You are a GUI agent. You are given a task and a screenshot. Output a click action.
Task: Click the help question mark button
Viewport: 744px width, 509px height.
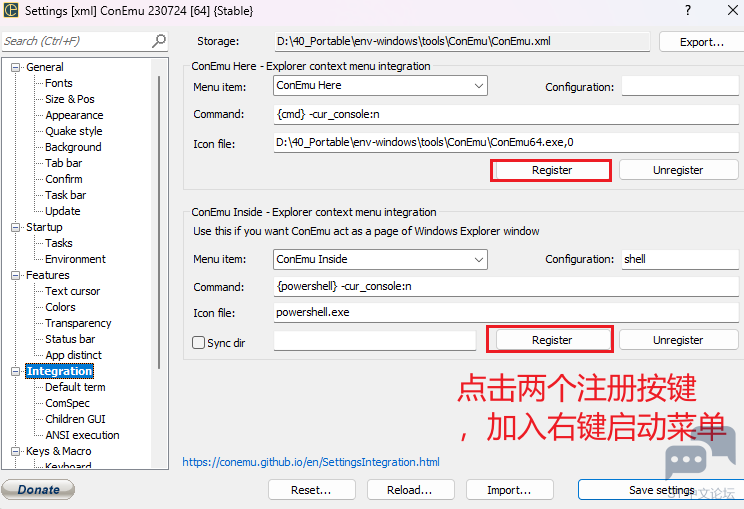[x=687, y=10]
